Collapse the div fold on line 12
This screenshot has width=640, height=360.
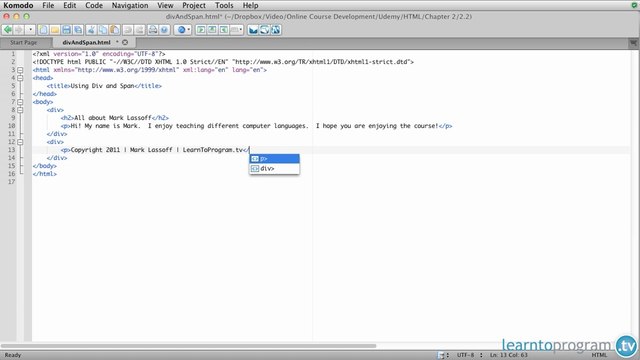click(20, 142)
